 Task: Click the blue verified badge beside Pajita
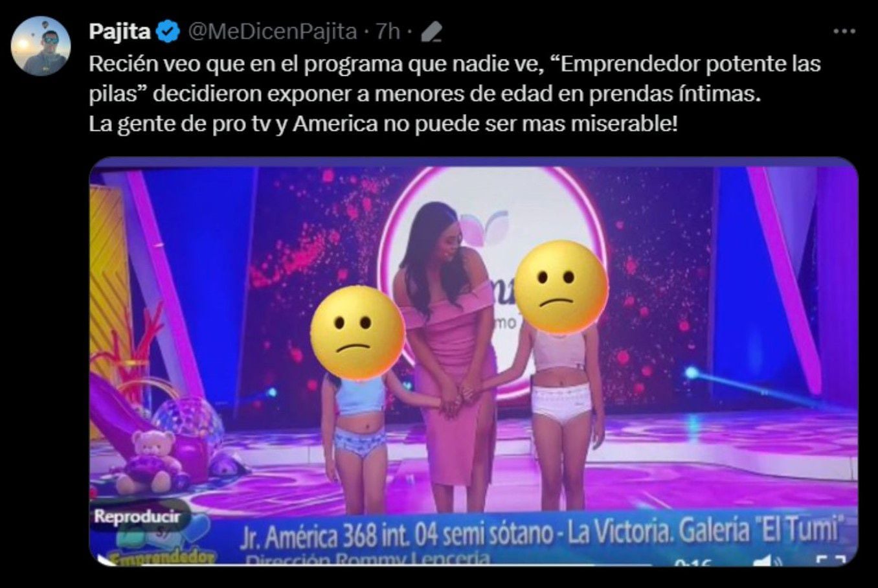(x=169, y=31)
